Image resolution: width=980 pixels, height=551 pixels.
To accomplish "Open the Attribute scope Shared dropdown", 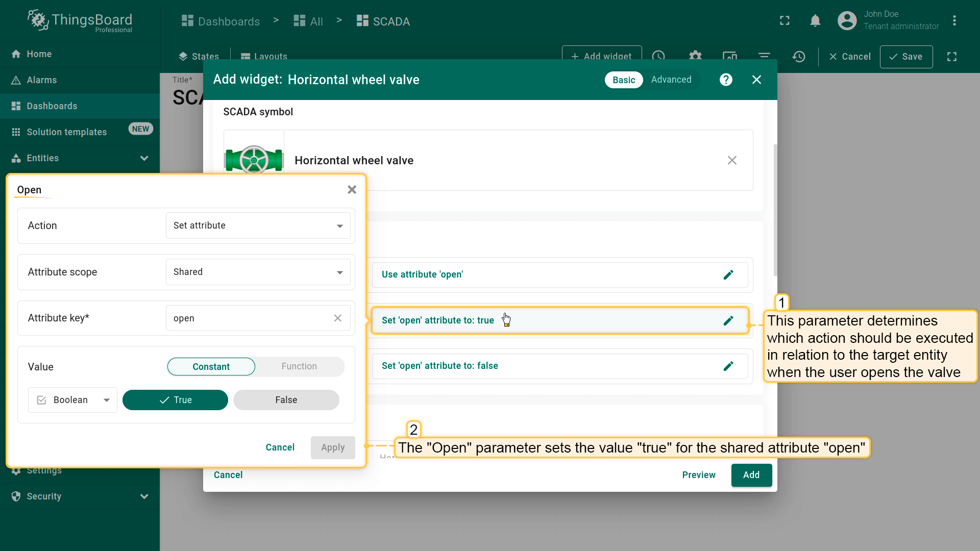I will [258, 272].
